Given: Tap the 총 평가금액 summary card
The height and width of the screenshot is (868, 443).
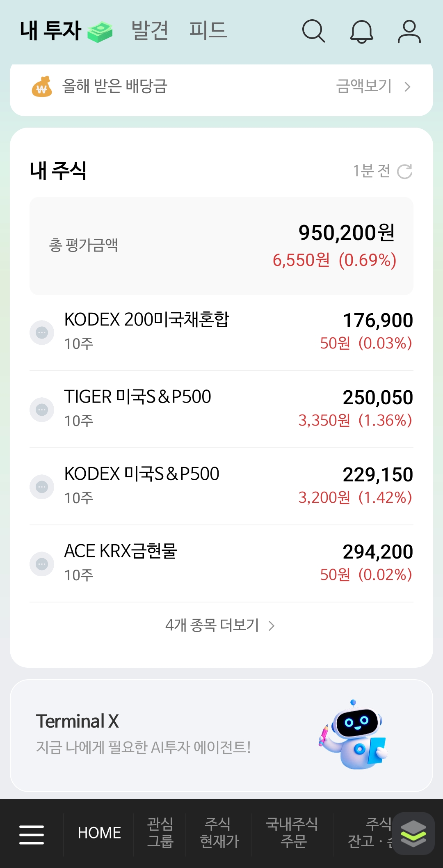Looking at the screenshot, I should (221, 246).
